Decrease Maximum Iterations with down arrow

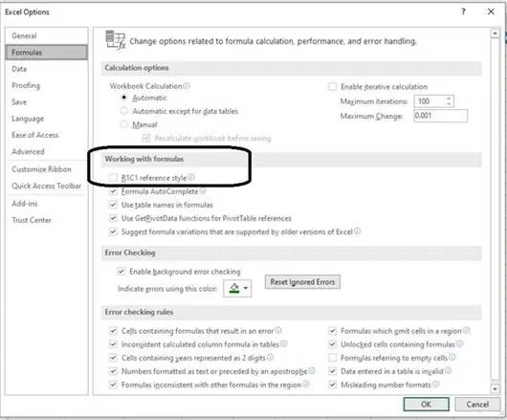449,104
